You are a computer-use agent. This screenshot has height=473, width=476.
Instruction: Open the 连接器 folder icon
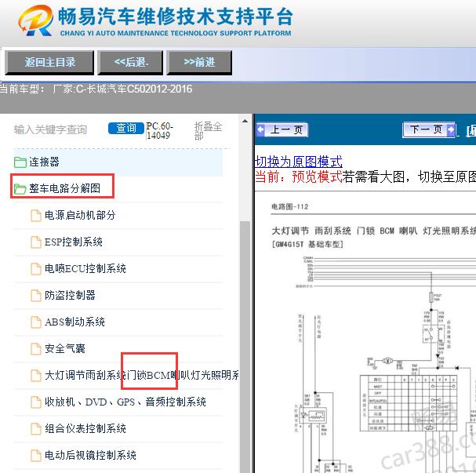tap(20, 162)
